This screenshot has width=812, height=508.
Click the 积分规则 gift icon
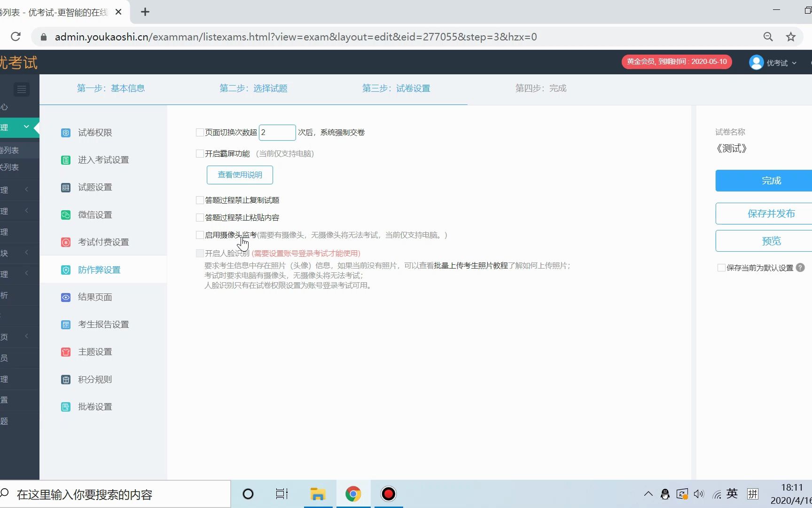66,380
